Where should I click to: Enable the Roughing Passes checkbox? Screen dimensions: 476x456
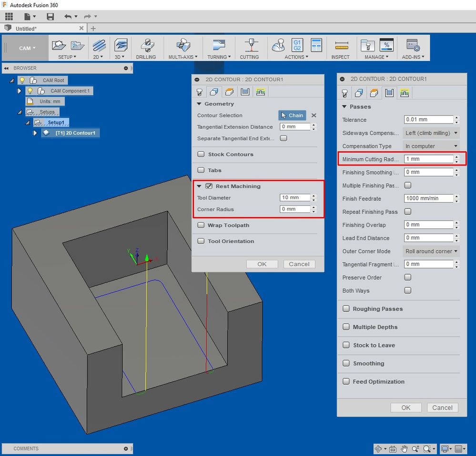click(x=346, y=309)
